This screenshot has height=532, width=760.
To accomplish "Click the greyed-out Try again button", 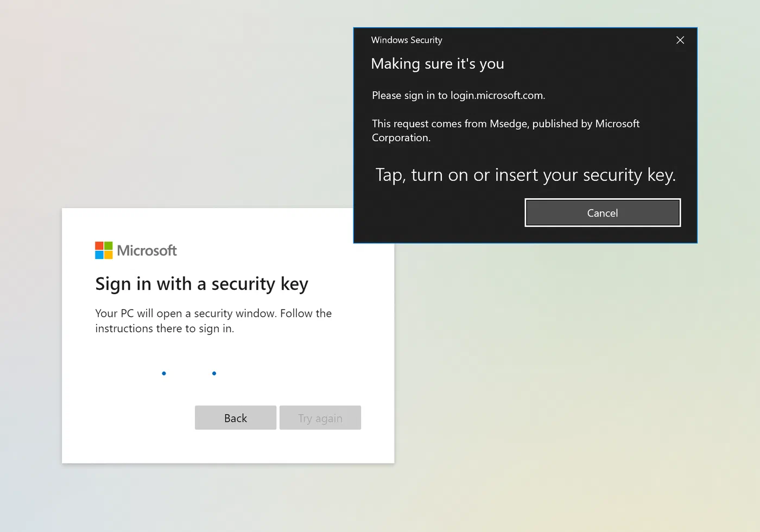I will pyautogui.click(x=320, y=418).
